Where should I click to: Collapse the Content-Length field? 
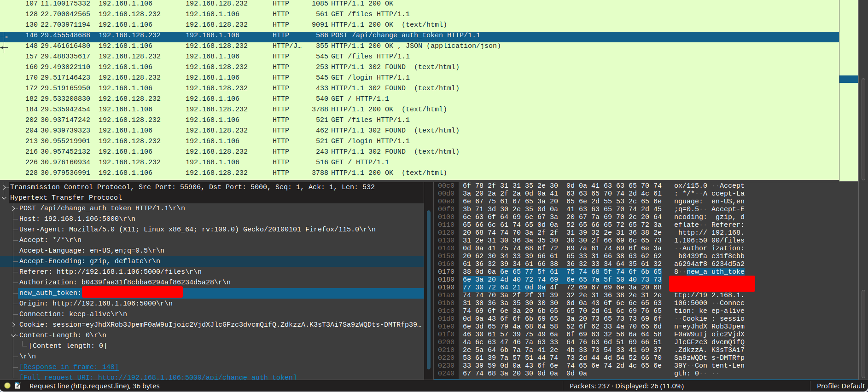14,335
